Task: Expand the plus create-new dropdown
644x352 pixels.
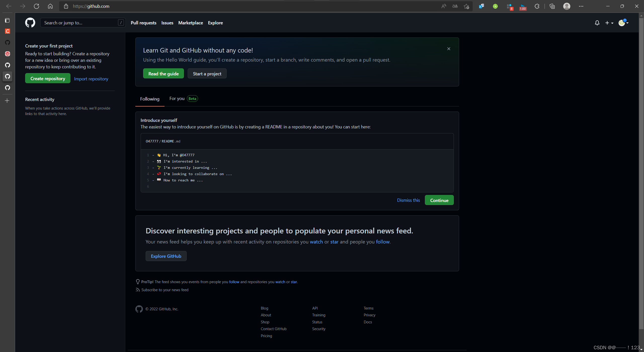Action: (609, 23)
